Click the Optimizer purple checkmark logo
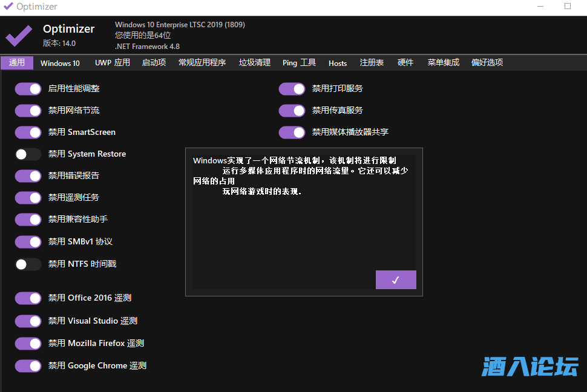The image size is (587, 392). tap(19, 36)
